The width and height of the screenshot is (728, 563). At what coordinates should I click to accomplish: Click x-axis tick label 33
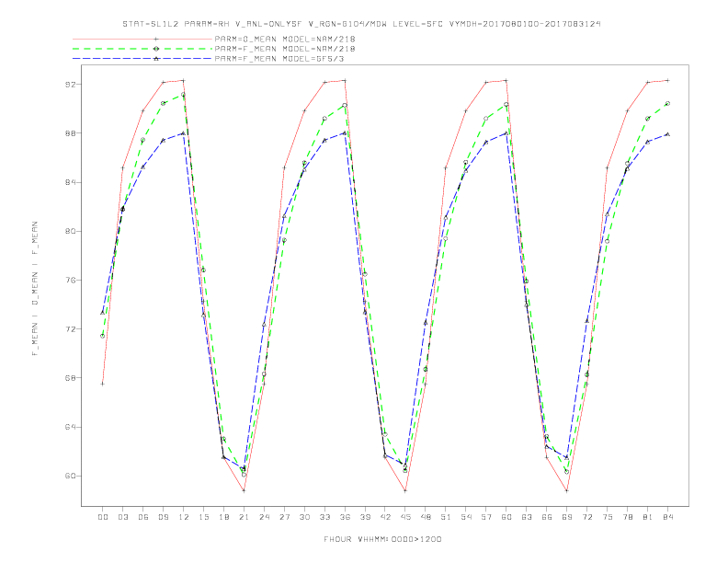pyautogui.click(x=324, y=517)
